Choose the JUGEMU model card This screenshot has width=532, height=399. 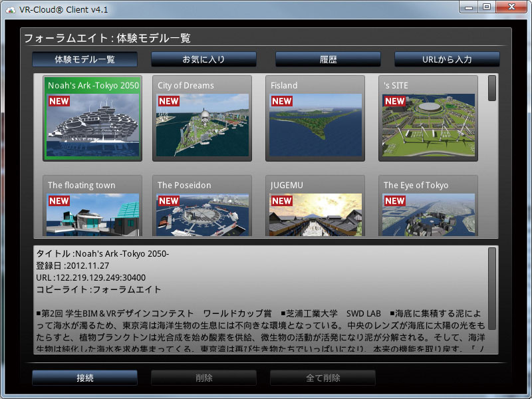click(x=315, y=205)
